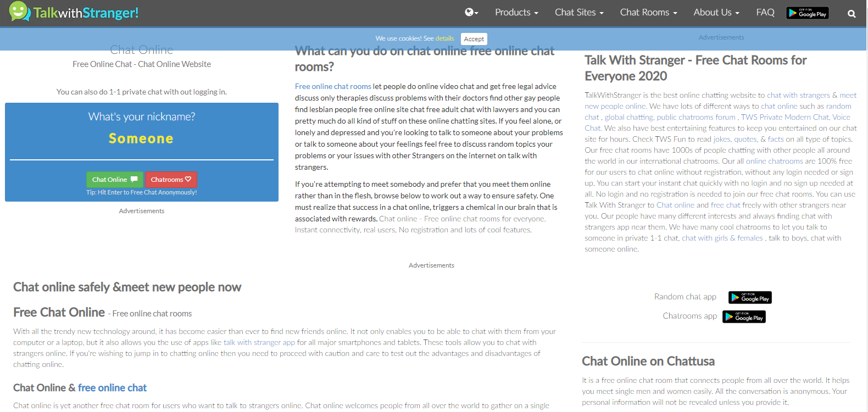This screenshot has width=868, height=412.
Task: Follow the 'talk with stranger app' link
Action: [259, 342]
